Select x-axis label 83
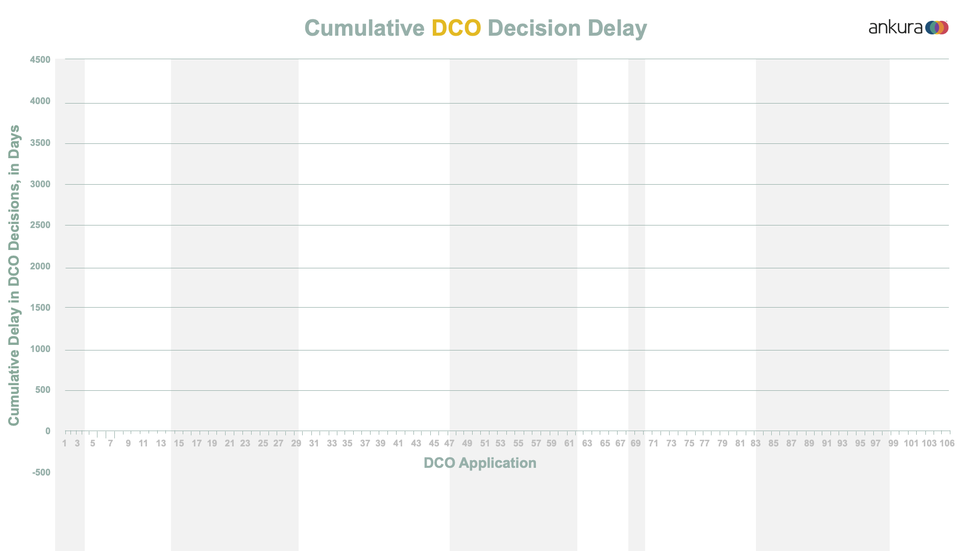 click(755, 443)
